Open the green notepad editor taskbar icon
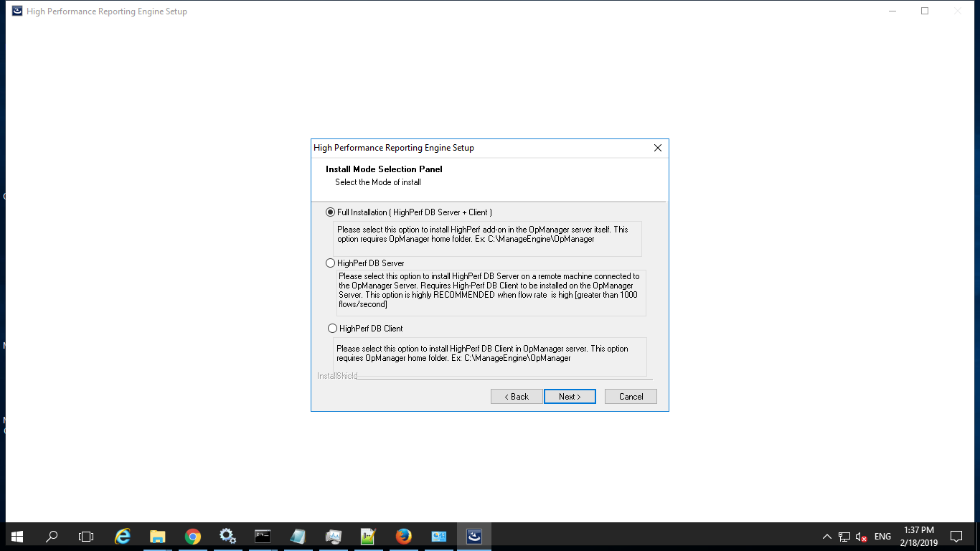This screenshot has width=980, height=551. 368,536
